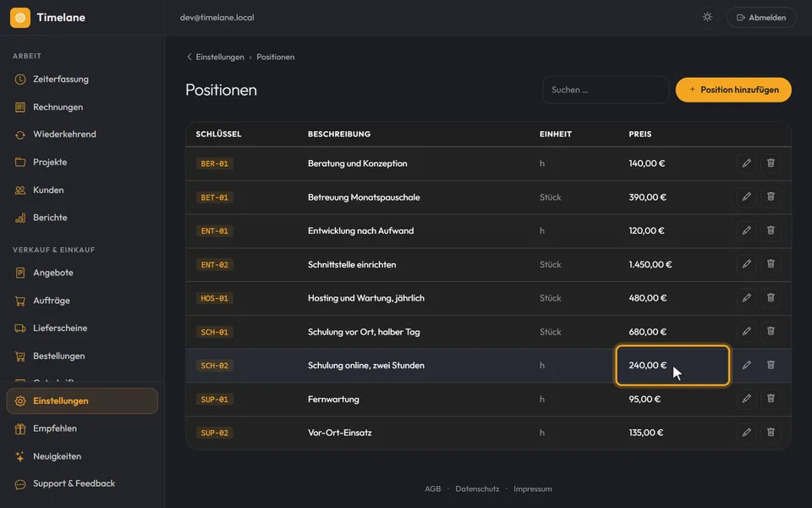Screen dimensions: 812x508
Task: Delete the HOS-01 position with trash icon
Action: click(x=771, y=298)
